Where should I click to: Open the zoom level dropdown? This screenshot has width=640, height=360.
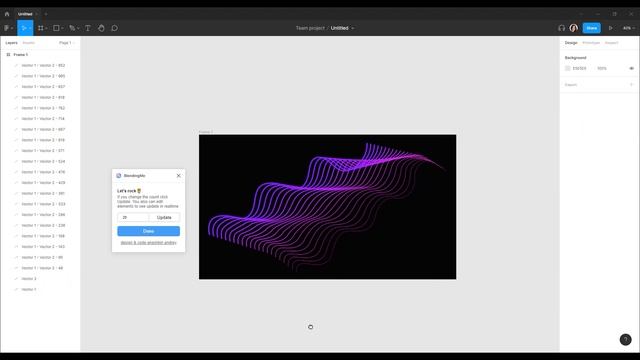pos(629,28)
